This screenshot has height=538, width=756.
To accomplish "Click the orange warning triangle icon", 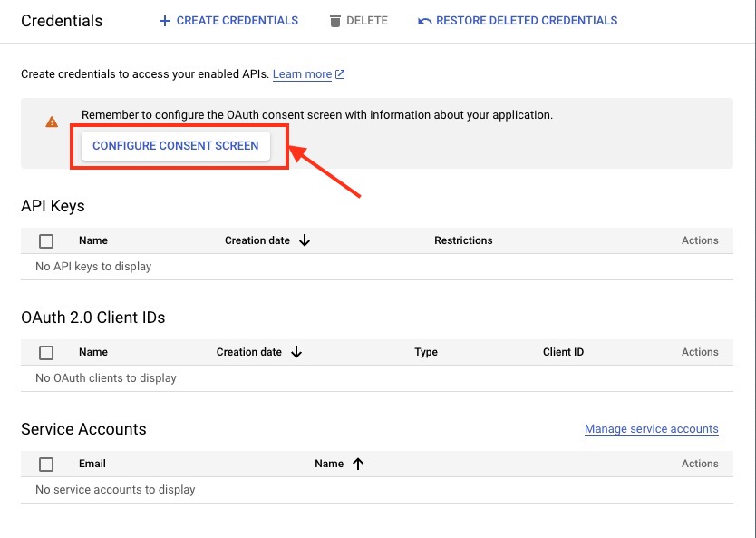I will click(52, 122).
